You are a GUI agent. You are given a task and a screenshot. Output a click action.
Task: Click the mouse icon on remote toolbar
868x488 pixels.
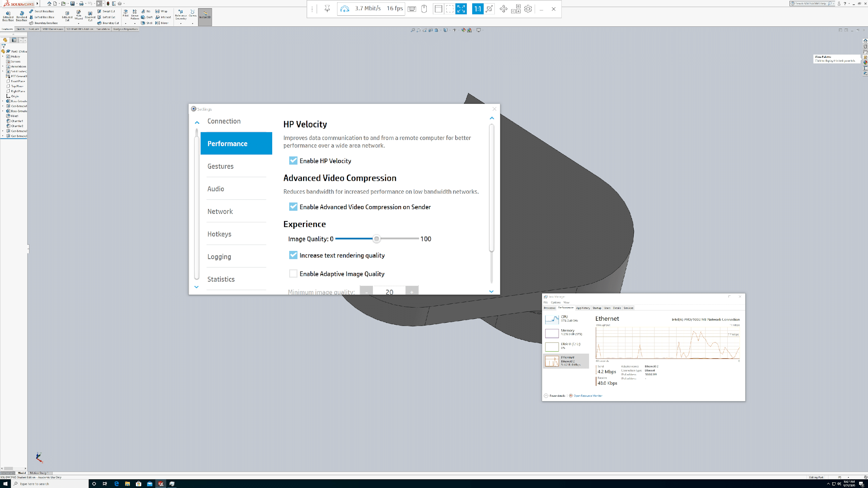(424, 9)
